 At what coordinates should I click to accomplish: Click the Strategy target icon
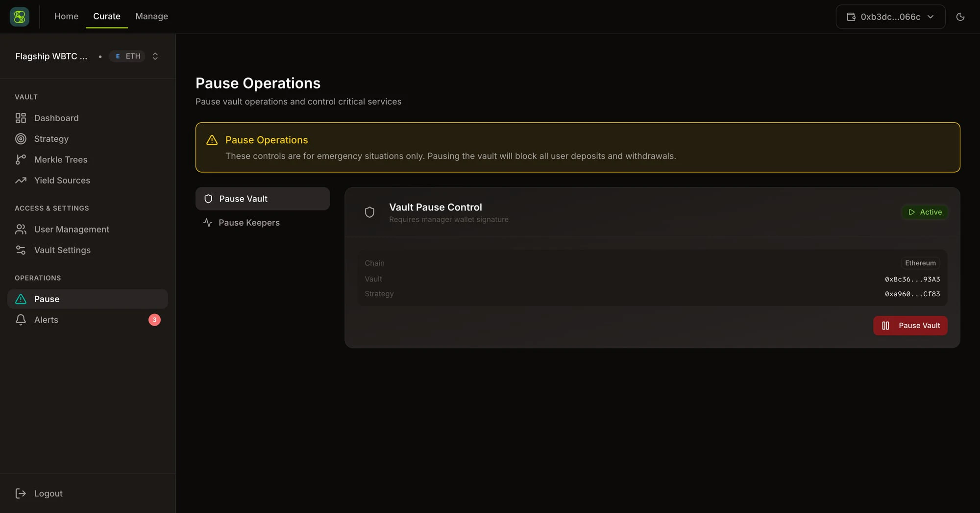[21, 139]
